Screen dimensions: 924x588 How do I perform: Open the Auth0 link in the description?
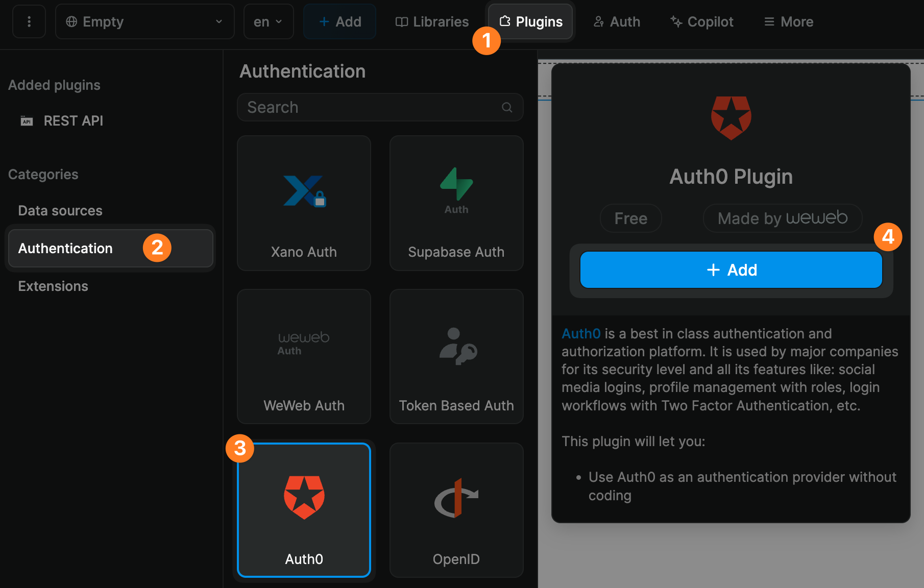point(580,333)
